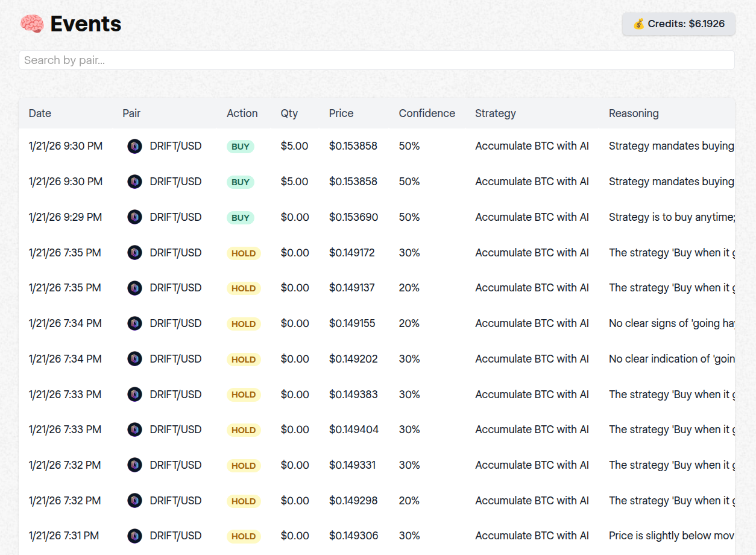756x555 pixels.
Task: Select the Action column header
Action: coord(242,113)
